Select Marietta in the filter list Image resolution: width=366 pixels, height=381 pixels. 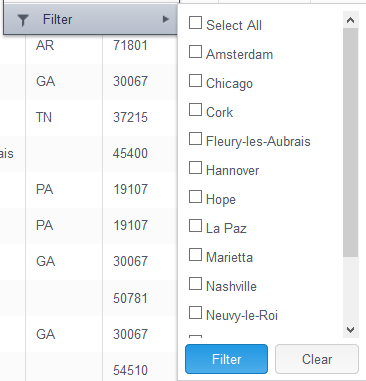coord(195,255)
